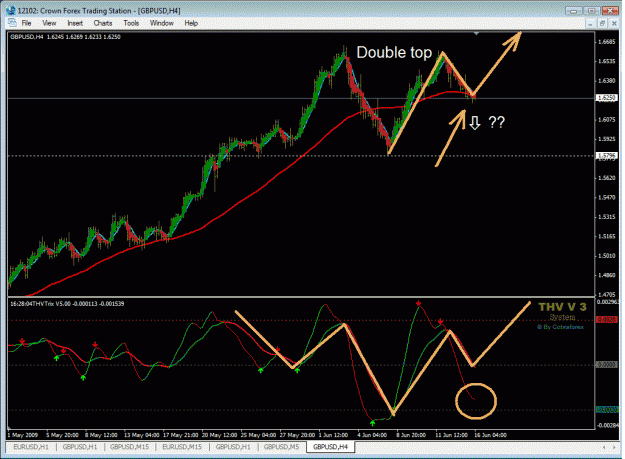Open the Charts menu
The image size is (625, 459).
103,23
